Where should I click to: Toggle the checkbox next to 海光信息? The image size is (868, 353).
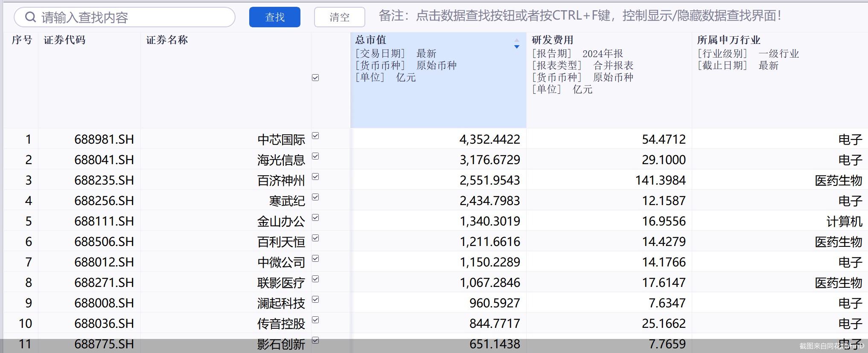pyautogui.click(x=315, y=156)
